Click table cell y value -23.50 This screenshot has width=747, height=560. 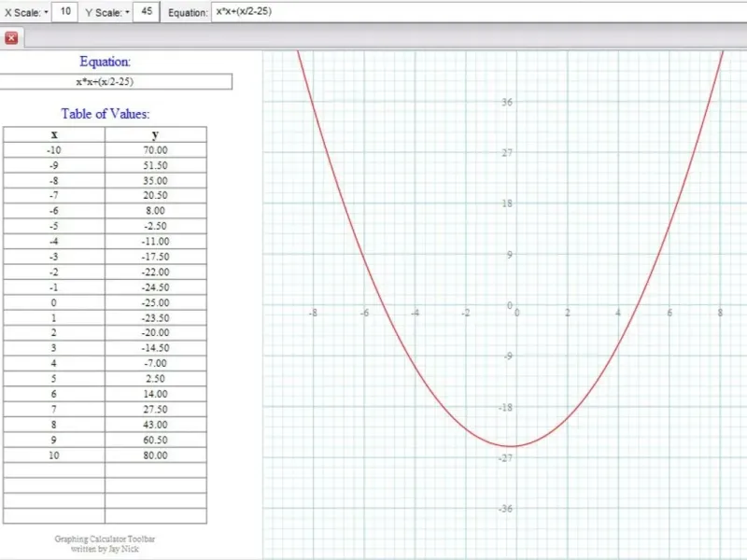pyautogui.click(x=156, y=317)
